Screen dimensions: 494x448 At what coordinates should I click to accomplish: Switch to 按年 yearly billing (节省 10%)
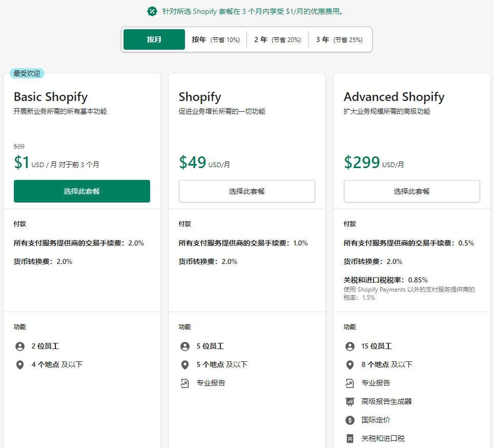[x=216, y=39]
